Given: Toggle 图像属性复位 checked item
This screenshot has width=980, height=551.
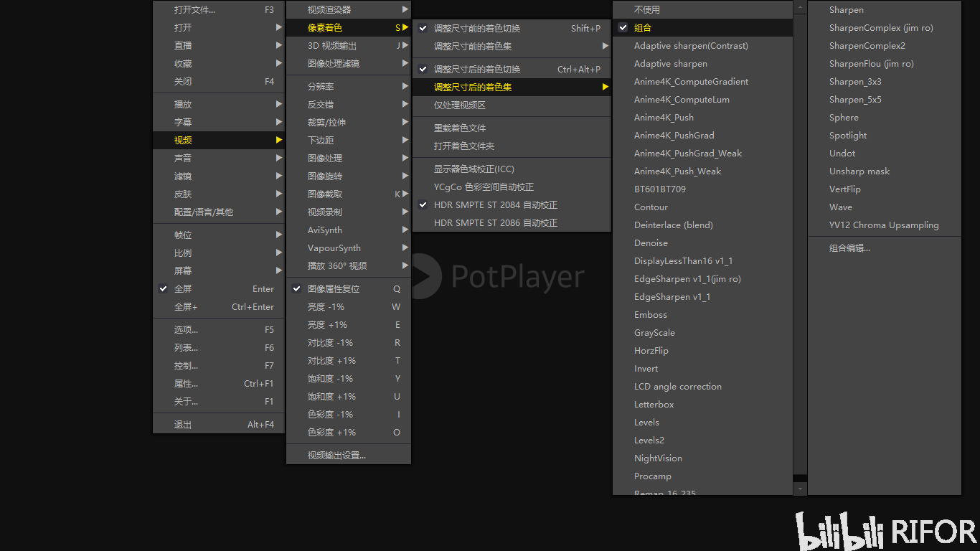Looking at the screenshot, I should point(349,288).
